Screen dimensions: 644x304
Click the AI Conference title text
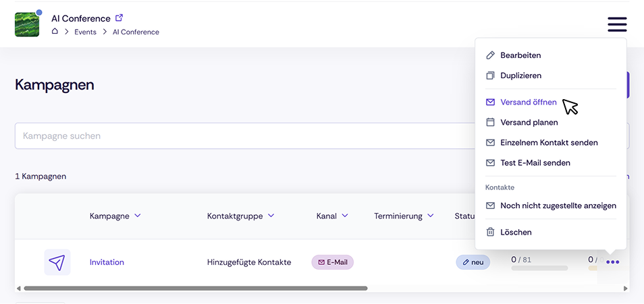[81, 18]
